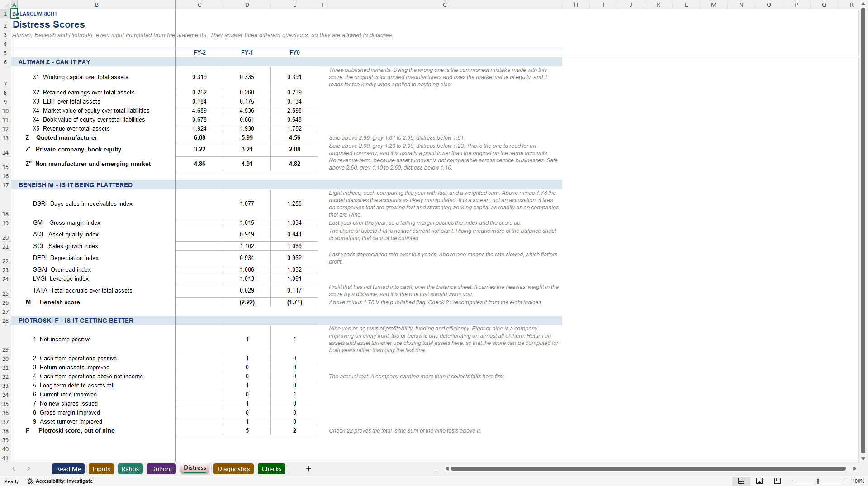Click the horizontal scrollbar thumb
Viewport: 868px width, 486px height.
(x=648, y=469)
